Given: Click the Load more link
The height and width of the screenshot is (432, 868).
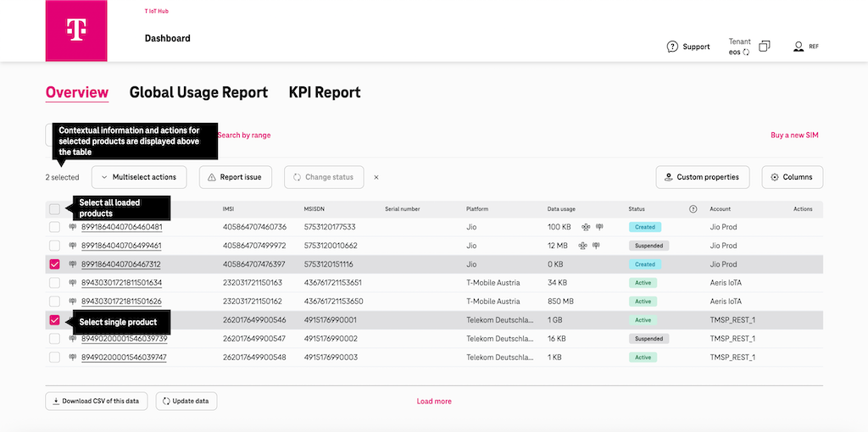Looking at the screenshot, I should (x=434, y=402).
